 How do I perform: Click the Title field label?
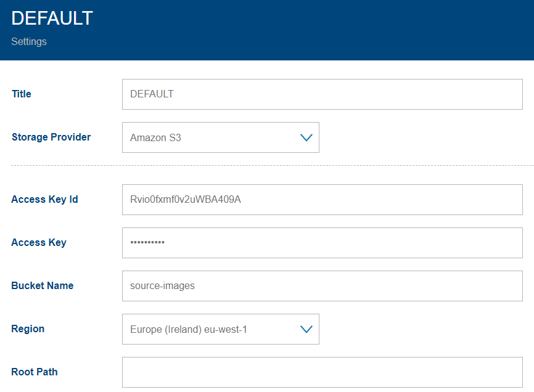pyautogui.click(x=21, y=94)
